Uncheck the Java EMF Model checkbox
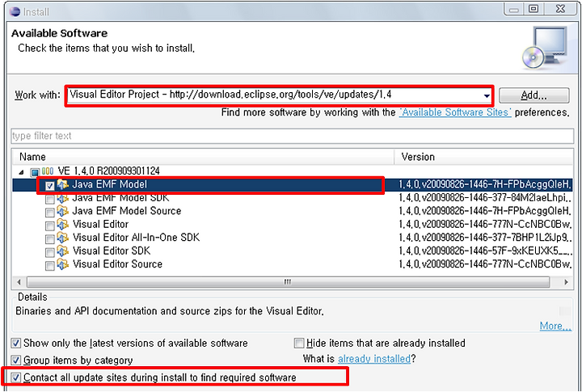582x392 pixels. pyautogui.click(x=50, y=186)
